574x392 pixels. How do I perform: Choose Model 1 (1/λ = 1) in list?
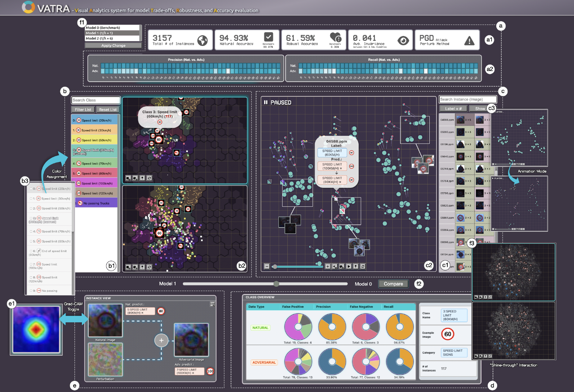point(112,33)
